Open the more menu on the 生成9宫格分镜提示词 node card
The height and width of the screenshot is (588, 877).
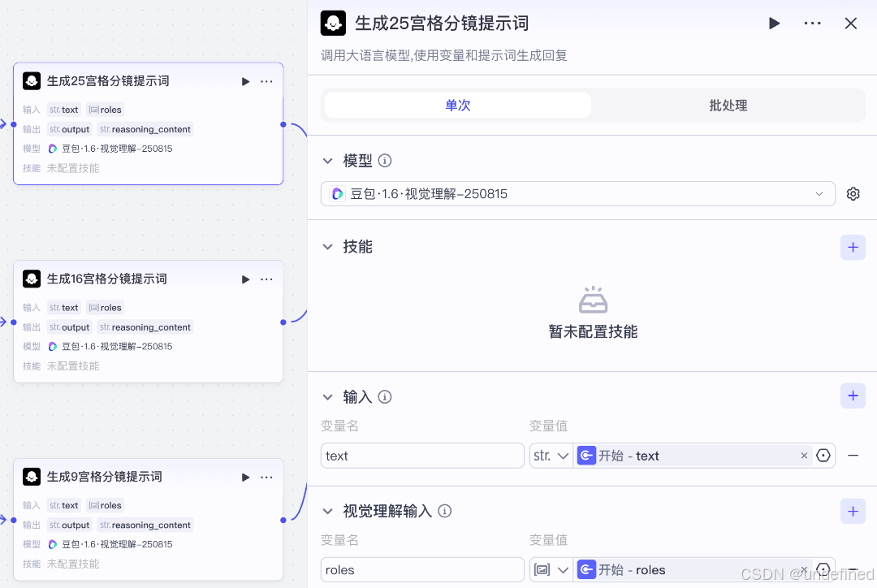pos(267,478)
